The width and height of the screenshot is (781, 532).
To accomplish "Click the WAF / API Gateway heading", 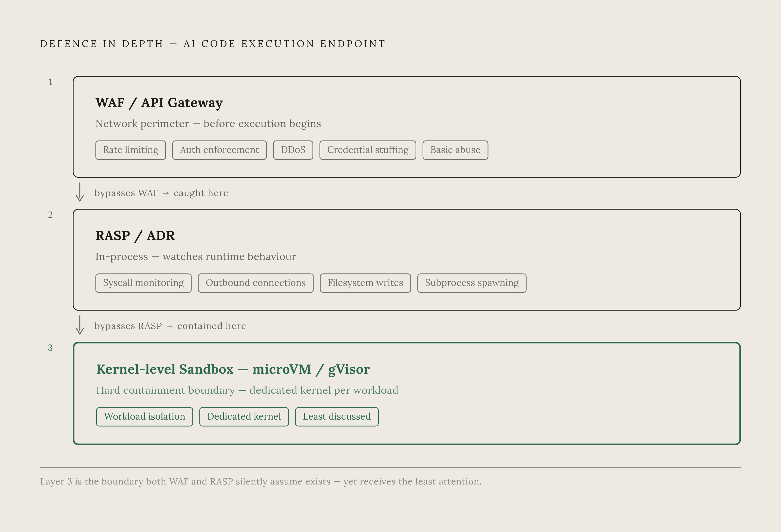I will [x=159, y=103].
